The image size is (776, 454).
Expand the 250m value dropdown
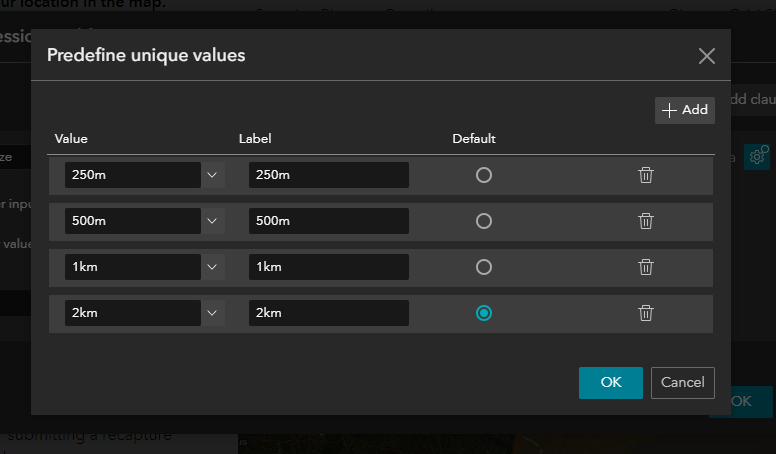point(212,175)
